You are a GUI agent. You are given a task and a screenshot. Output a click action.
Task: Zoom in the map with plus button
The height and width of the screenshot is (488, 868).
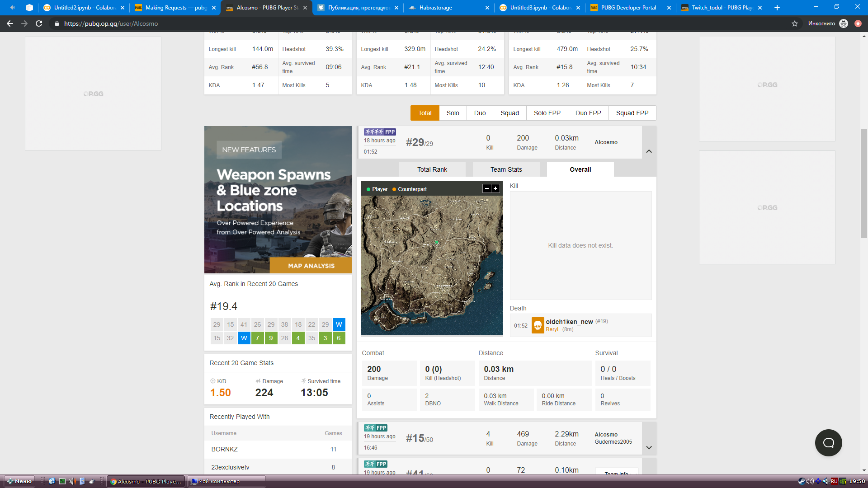click(x=495, y=188)
